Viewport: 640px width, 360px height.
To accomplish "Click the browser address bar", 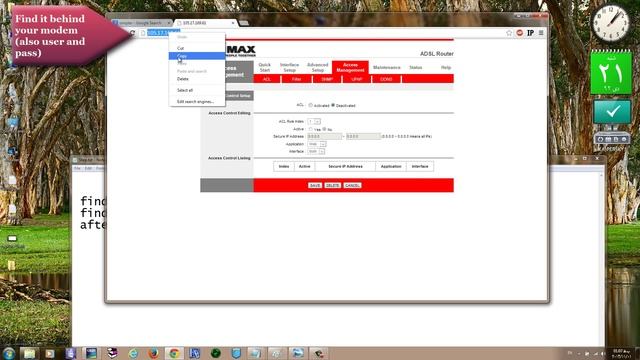I will coord(322,33).
